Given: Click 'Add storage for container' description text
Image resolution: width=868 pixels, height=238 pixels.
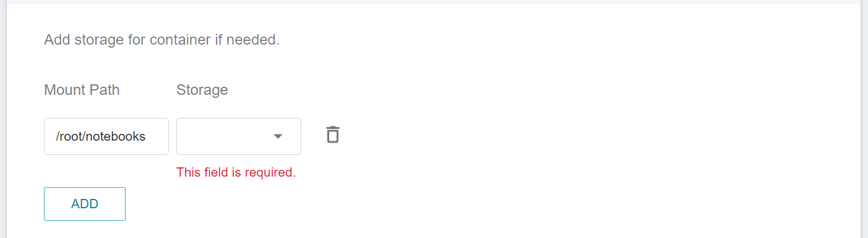Looking at the screenshot, I should 162,40.
